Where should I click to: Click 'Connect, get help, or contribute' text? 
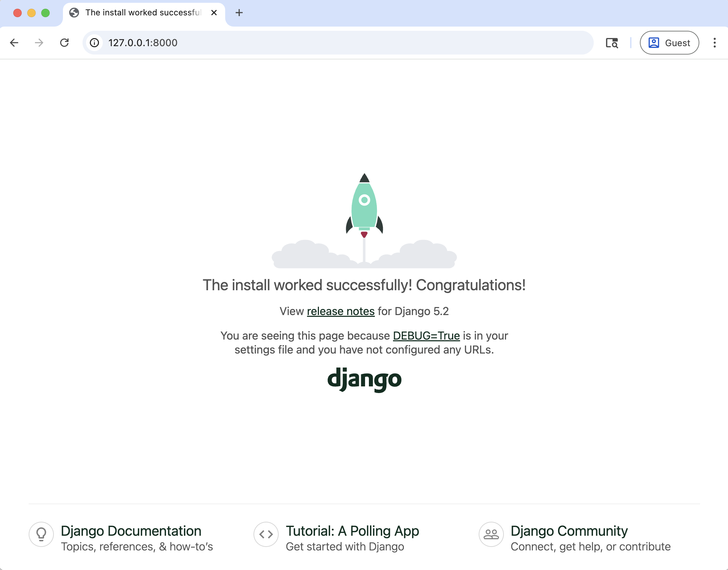point(591,547)
